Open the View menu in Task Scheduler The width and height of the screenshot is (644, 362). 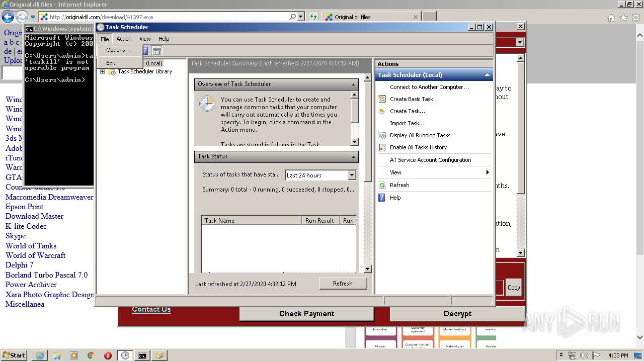tap(145, 39)
